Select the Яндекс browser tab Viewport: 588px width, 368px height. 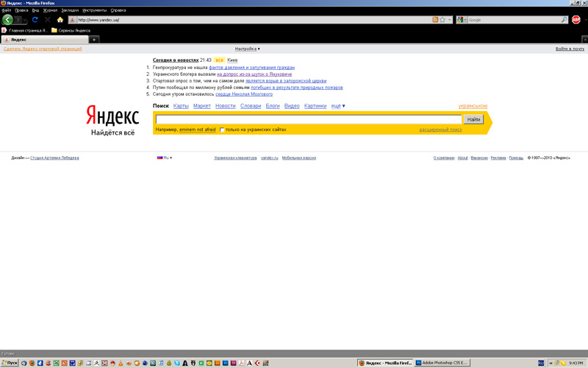coord(45,40)
